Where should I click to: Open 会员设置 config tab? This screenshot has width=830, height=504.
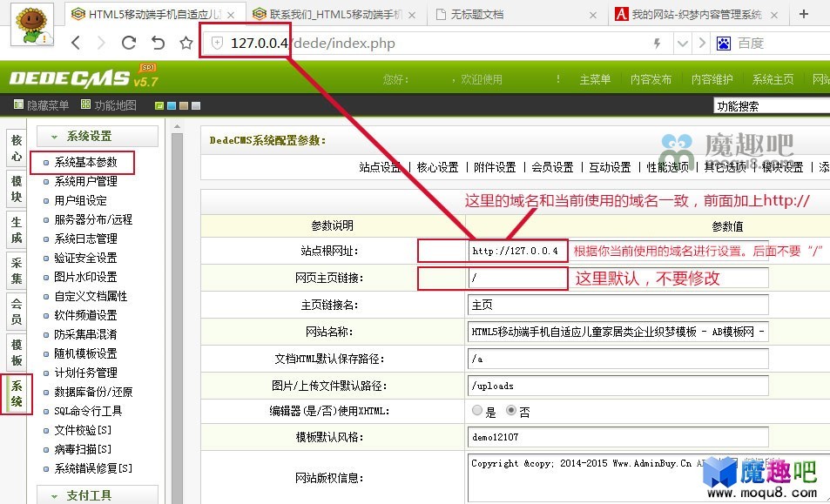click(552, 167)
